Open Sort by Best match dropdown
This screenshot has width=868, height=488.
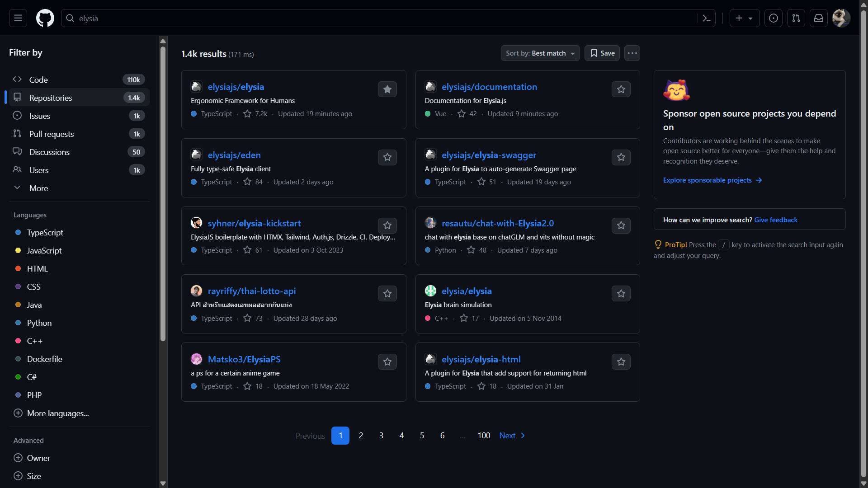(x=540, y=53)
